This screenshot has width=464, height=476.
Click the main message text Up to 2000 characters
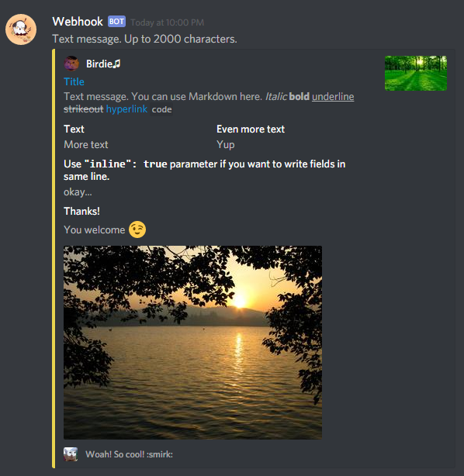(181, 40)
